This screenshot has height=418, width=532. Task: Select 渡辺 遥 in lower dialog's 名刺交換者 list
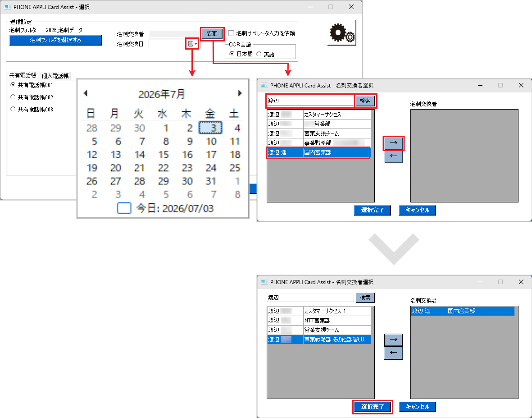click(463, 311)
